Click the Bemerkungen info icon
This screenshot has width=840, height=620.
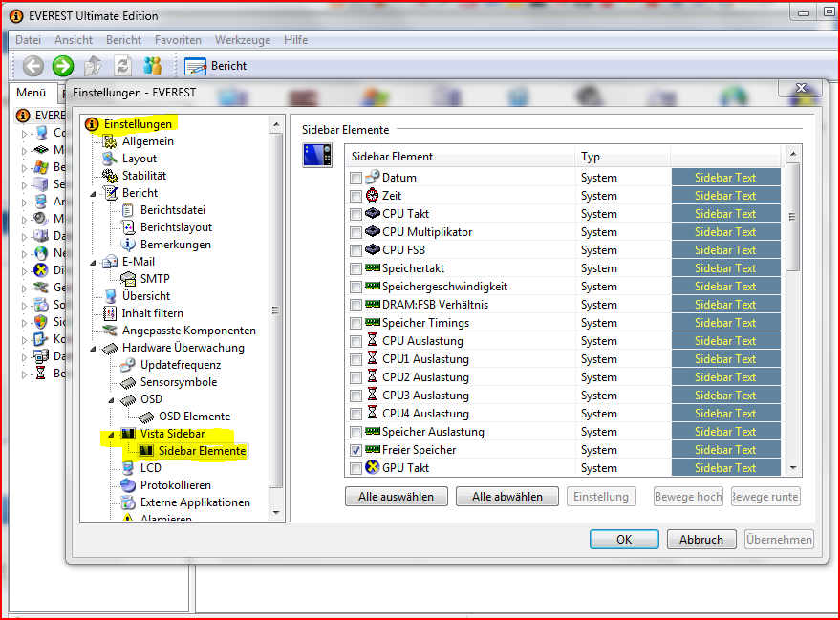click(127, 245)
